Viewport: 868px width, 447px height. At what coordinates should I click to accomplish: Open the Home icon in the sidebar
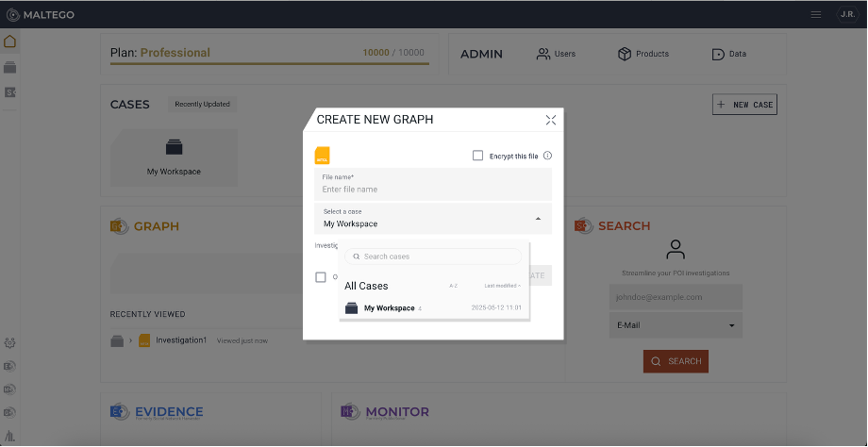(x=10, y=41)
